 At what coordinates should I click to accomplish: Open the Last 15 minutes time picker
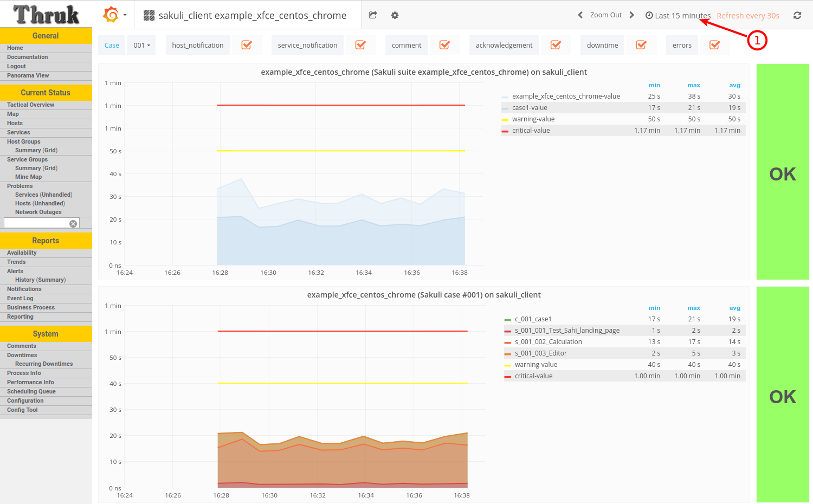click(678, 16)
